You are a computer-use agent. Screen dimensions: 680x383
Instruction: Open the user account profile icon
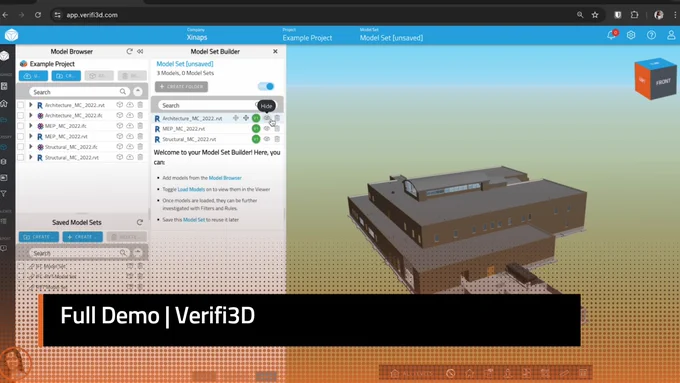(671, 35)
